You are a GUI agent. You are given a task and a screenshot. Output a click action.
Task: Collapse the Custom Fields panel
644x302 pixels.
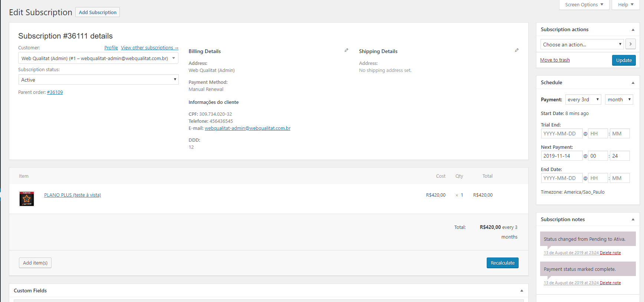click(x=522, y=291)
